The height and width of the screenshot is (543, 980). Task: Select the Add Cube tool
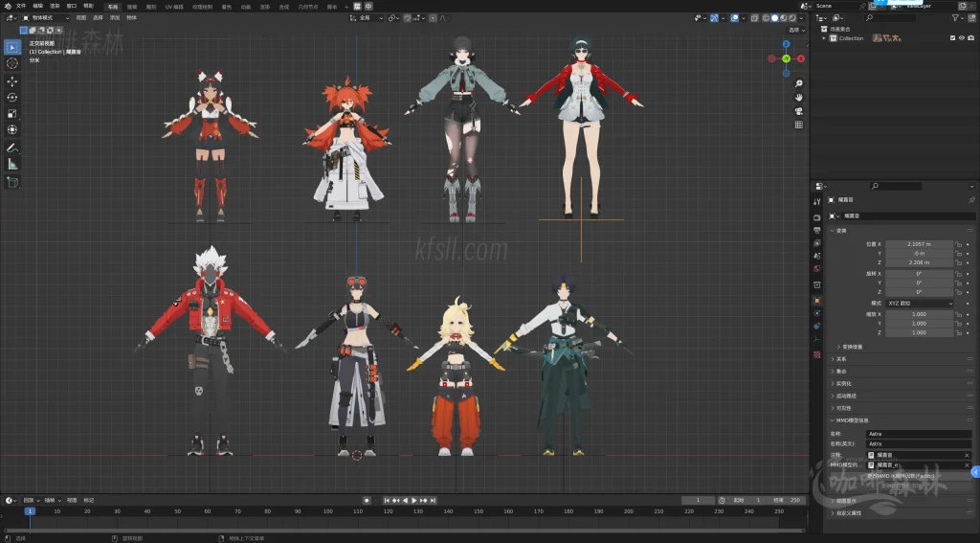tap(11, 182)
